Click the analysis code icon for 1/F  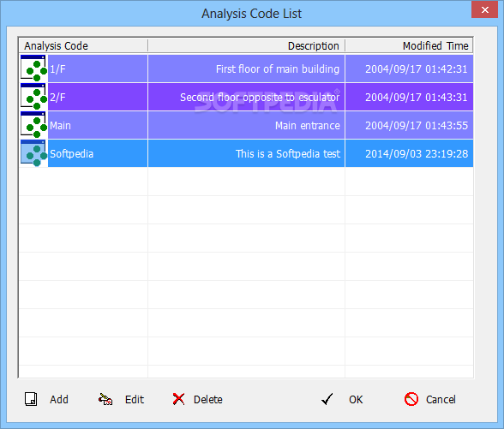(33, 69)
